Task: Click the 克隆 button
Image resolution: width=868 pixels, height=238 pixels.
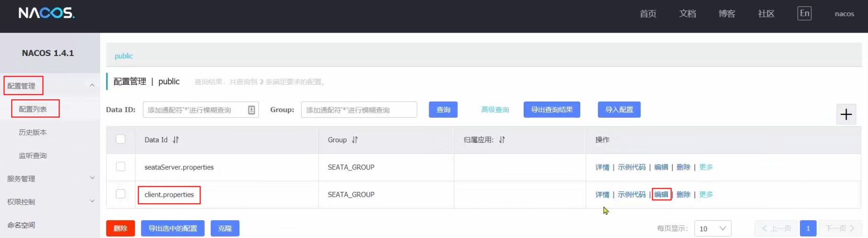Action: (225, 228)
